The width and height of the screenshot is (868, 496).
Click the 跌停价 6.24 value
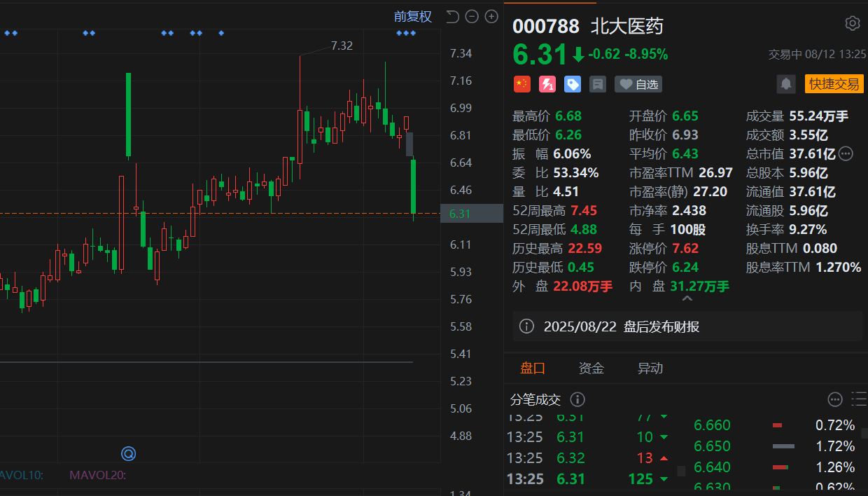tap(685, 267)
